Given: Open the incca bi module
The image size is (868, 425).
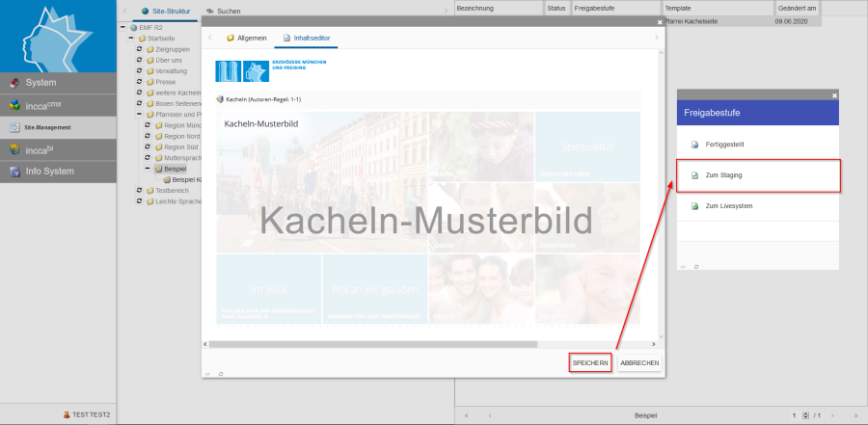Looking at the screenshot, I should point(58,149).
